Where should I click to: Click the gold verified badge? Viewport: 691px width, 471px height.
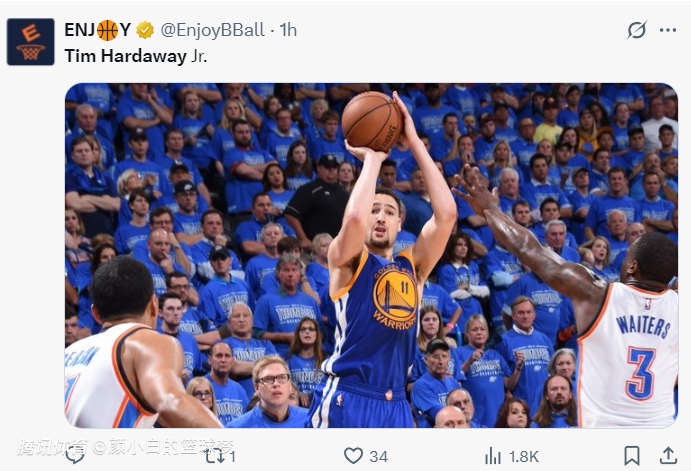[x=145, y=30]
